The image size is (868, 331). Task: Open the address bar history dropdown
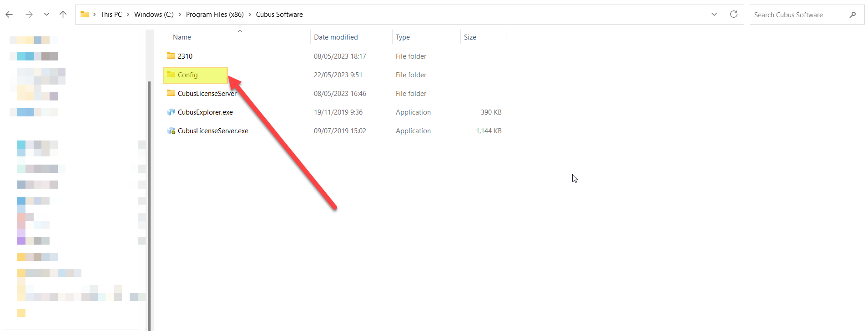pos(714,15)
